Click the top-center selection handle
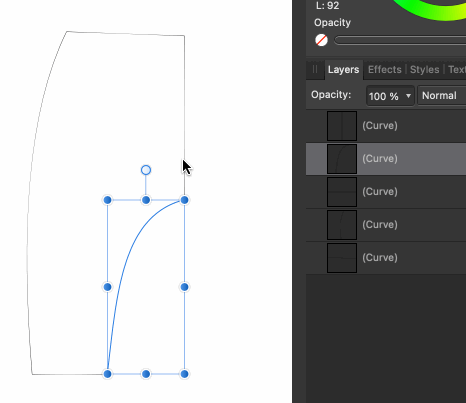 146,200
